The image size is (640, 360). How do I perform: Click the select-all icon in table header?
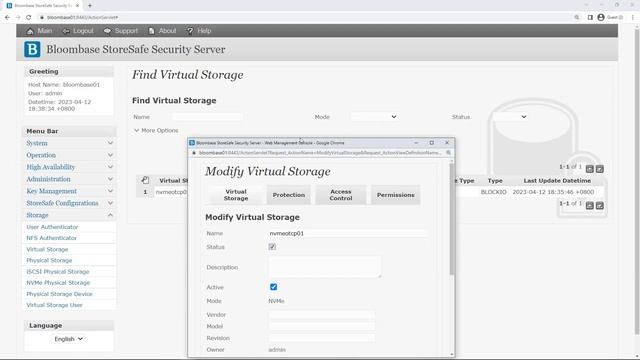[145, 180]
